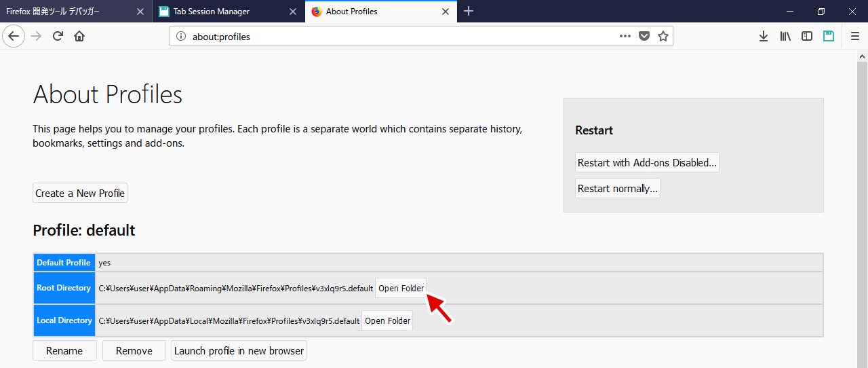
Task: Close the Tab Session Manager tab
Action: coord(293,12)
